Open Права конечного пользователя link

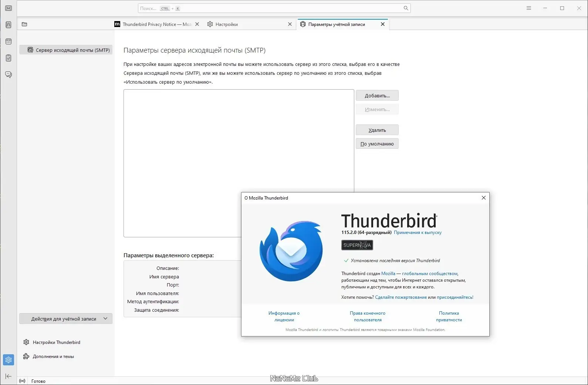coord(368,317)
